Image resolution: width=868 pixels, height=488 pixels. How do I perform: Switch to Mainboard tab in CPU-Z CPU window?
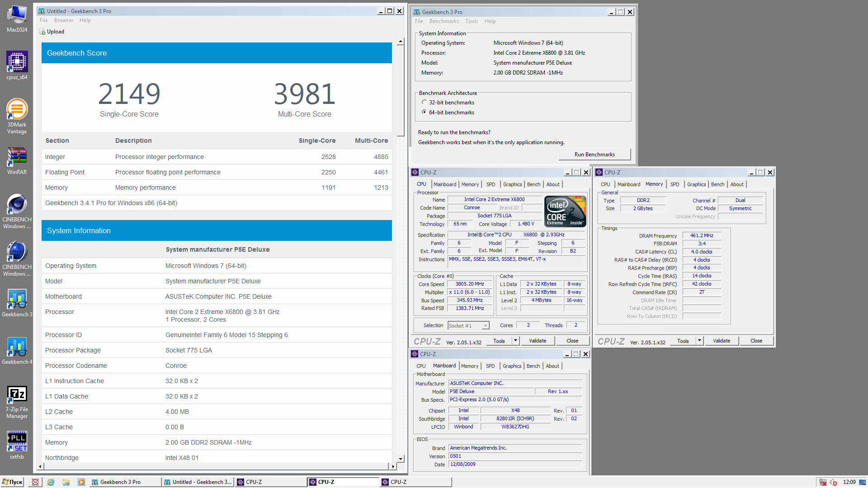coord(445,184)
